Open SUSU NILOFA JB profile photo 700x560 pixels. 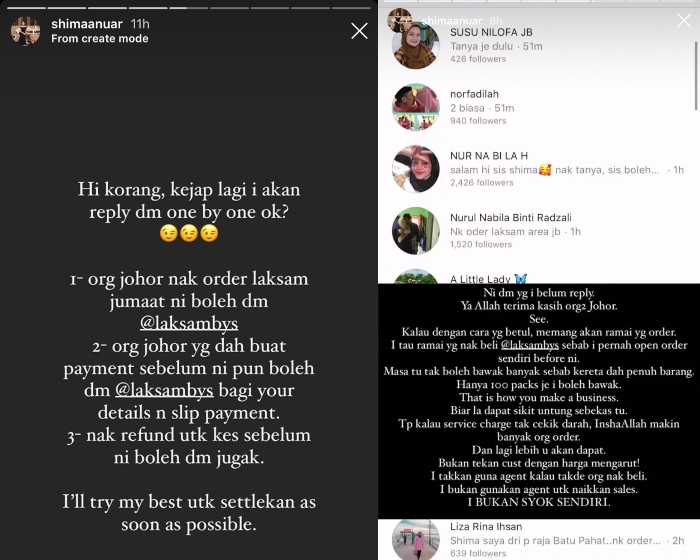tap(416, 46)
